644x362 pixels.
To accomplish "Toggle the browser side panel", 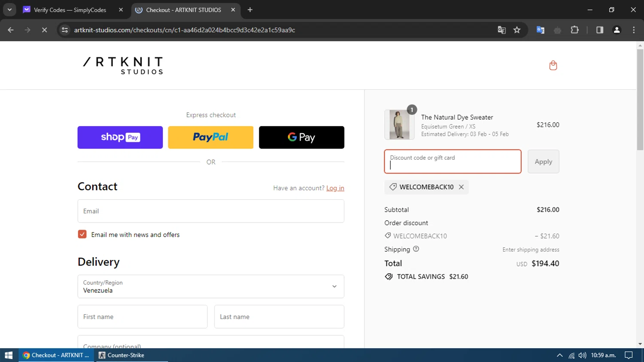I will pyautogui.click(x=600, y=30).
